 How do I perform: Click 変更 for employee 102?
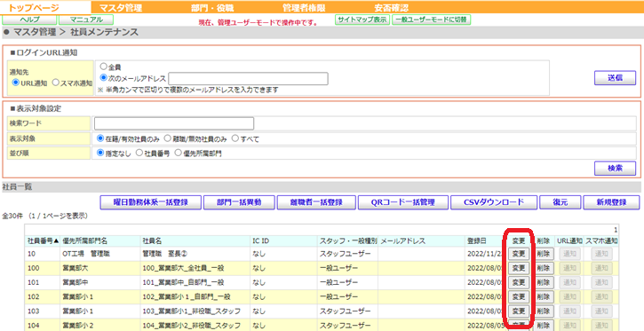[x=519, y=296]
